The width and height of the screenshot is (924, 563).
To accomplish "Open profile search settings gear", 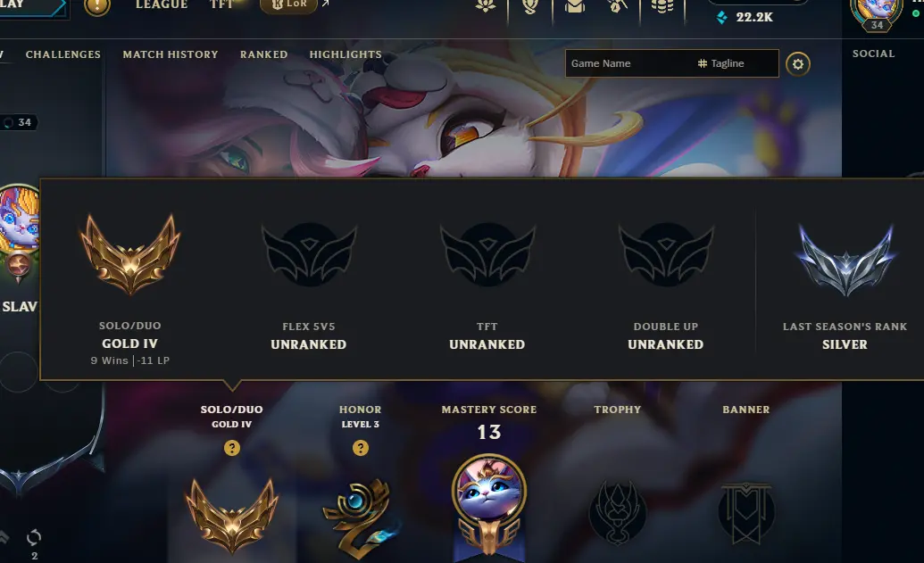I will 798,64.
